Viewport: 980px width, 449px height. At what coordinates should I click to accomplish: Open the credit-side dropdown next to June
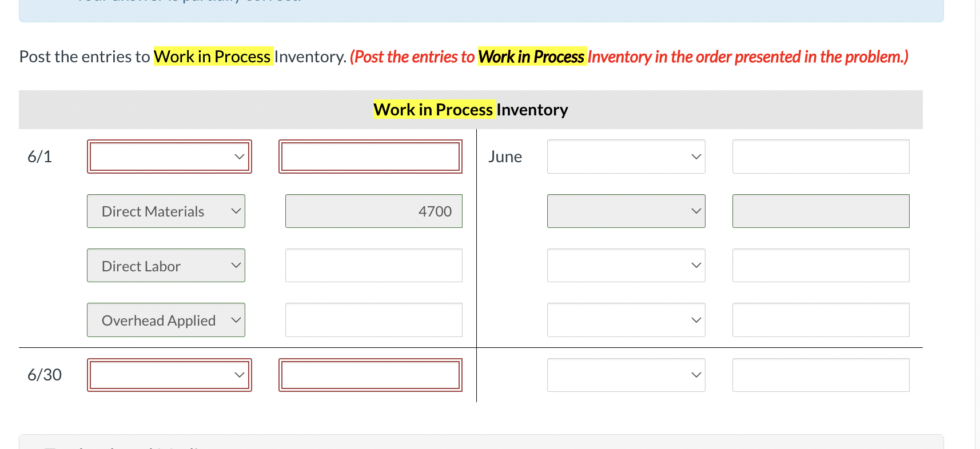(x=626, y=156)
